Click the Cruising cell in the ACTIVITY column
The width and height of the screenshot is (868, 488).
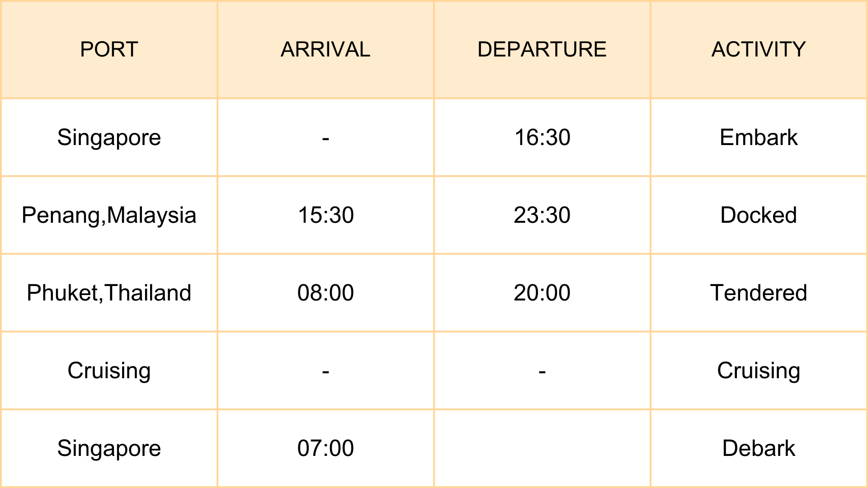pyautogui.click(x=759, y=371)
